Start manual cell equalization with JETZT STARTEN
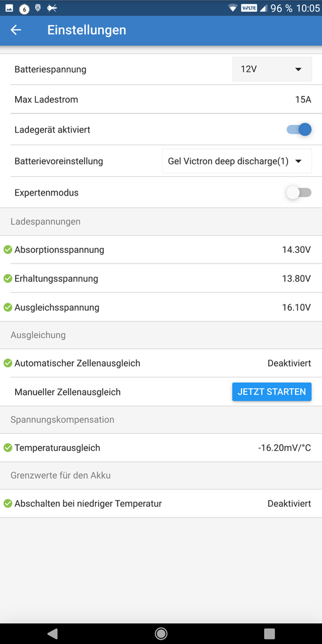 (x=272, y=392)
